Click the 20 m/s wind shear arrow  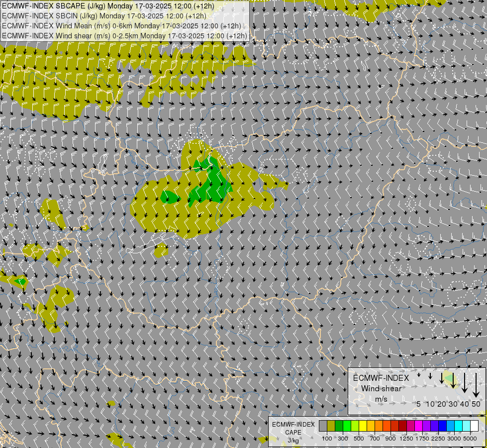pos(442,378)
